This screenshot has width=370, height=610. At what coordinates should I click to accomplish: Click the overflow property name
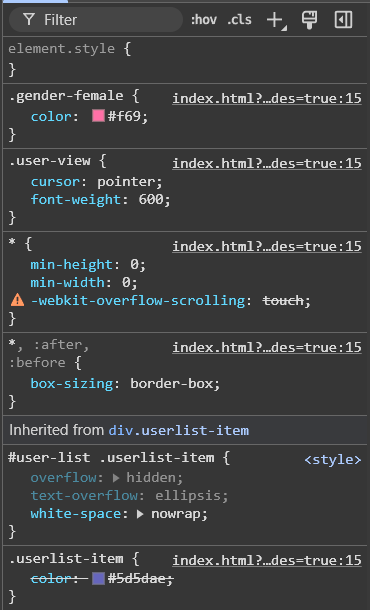click(63, 478)
